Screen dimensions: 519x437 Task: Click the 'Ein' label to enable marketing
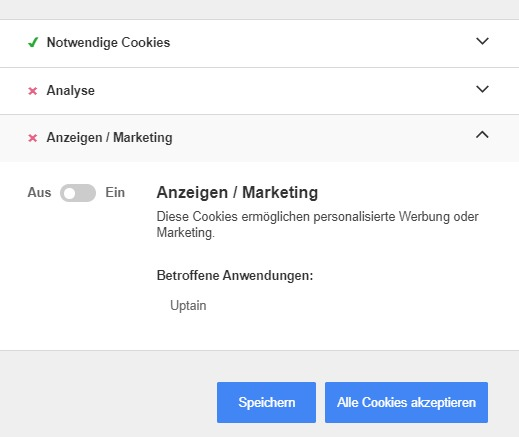(x=115, y=193)
